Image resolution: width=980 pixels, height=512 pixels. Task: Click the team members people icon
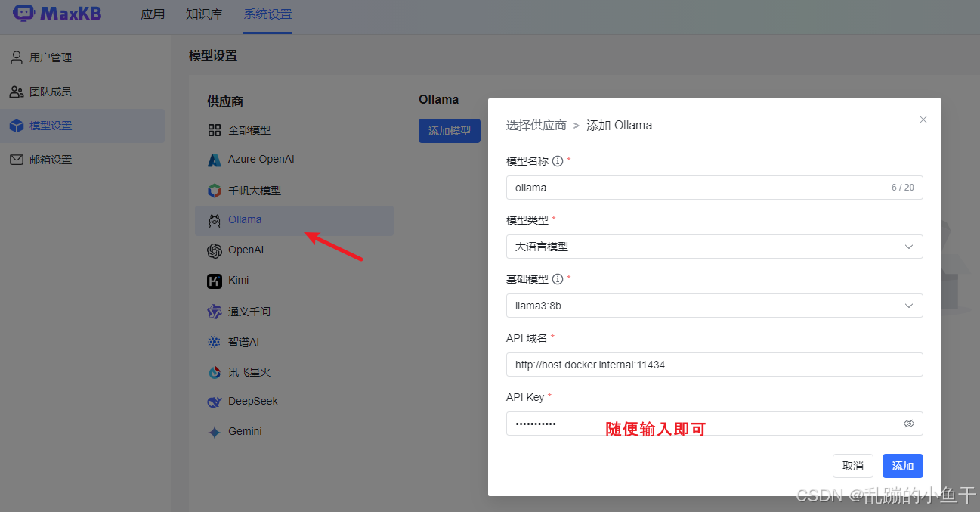17,92
